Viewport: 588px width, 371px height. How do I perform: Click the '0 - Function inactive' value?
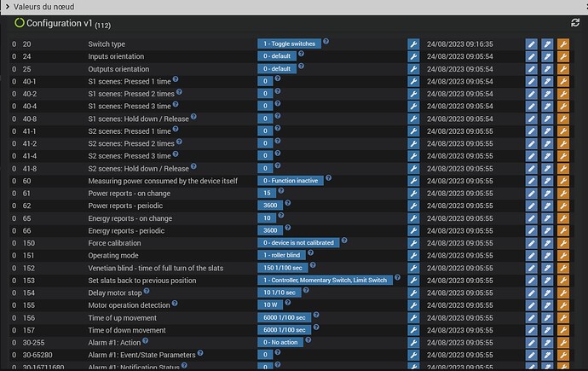click(291, 181)
